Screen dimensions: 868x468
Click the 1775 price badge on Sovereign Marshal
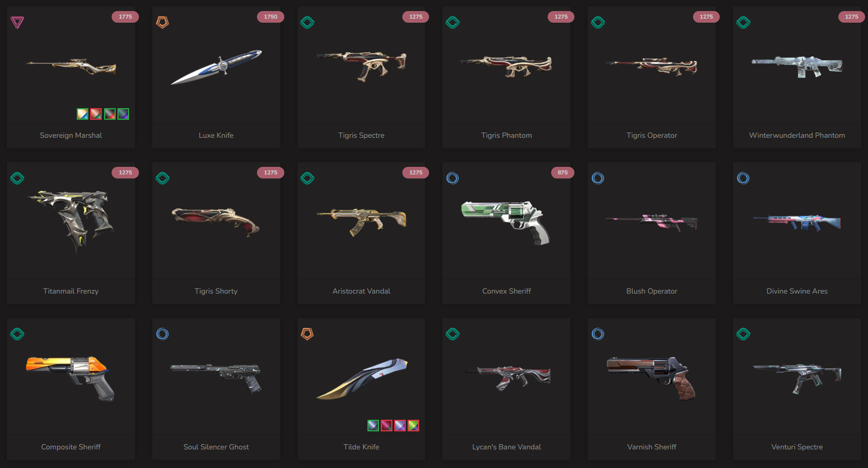point(125,17)
